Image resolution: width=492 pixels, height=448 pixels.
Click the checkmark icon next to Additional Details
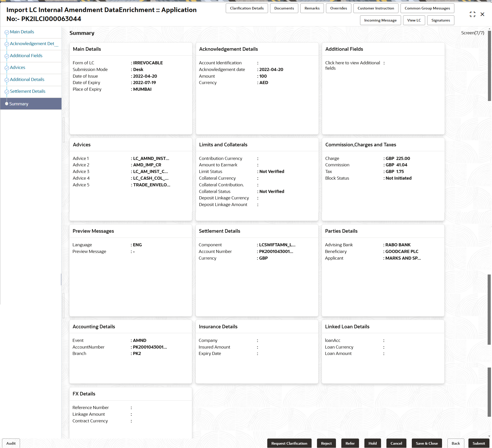point(7,79)
